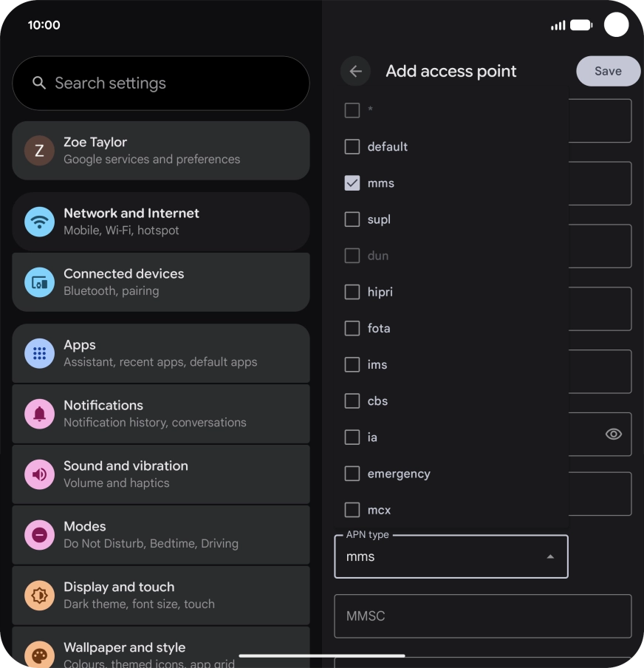Image resolution: width=644 pixels, height=668 pixels.
Task: Tap the back arrow icon
Action: coord(355,71)
